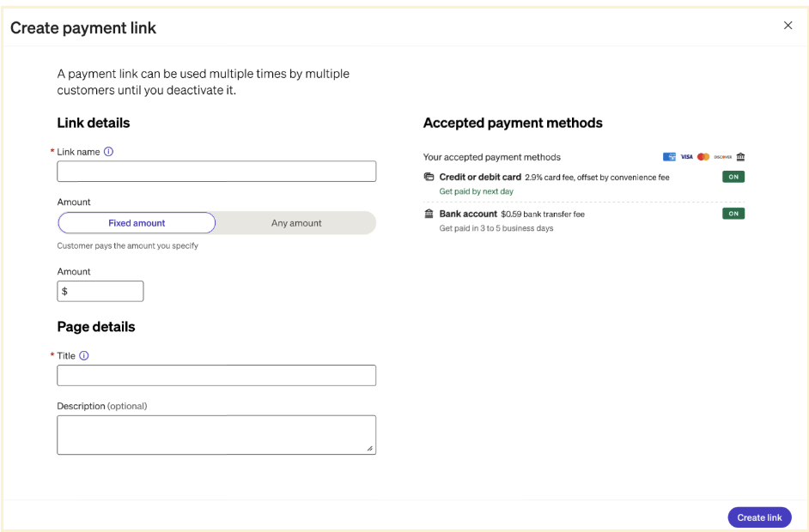Click the Link name info icon
809x532 pixels.
point(108,152)
